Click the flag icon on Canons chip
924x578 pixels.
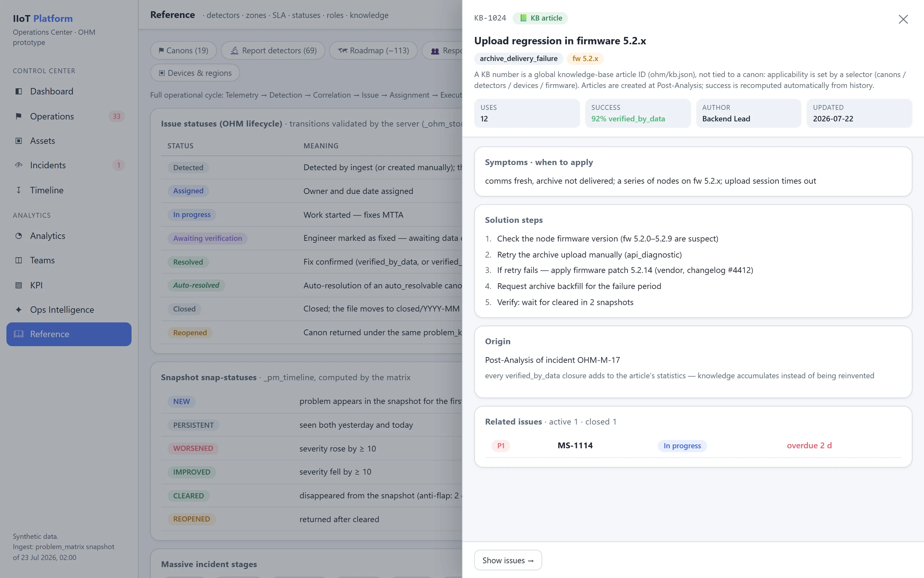(x=161, y=50)
